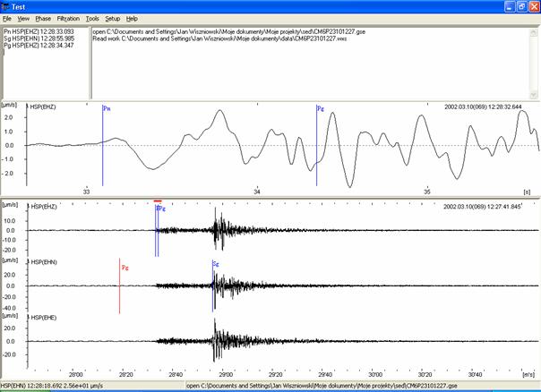Click the Test application title bar icon

(x=5, y=6)
